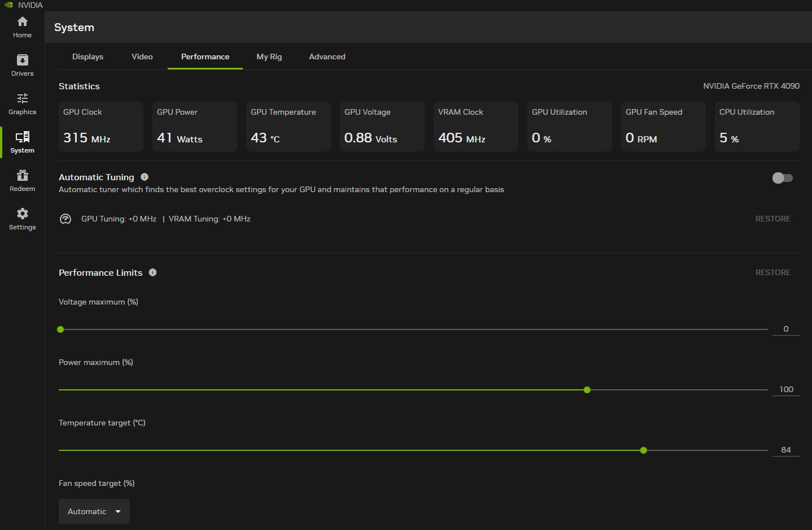Open the Home page in sidebar
The height and width of the screenshot is (530, 812).
(23, 27)
